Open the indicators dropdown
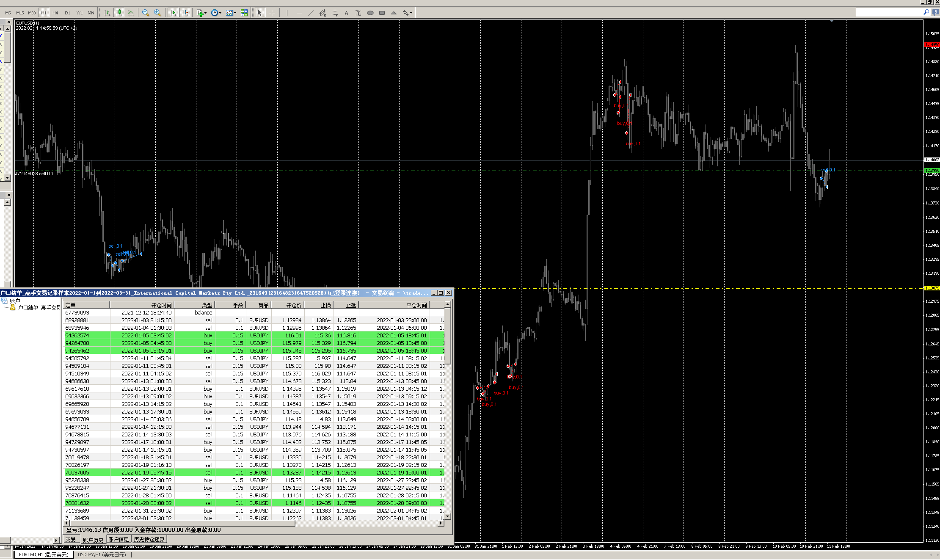The image size is (940, 560). pyautogui.click(x=202, y=13)
